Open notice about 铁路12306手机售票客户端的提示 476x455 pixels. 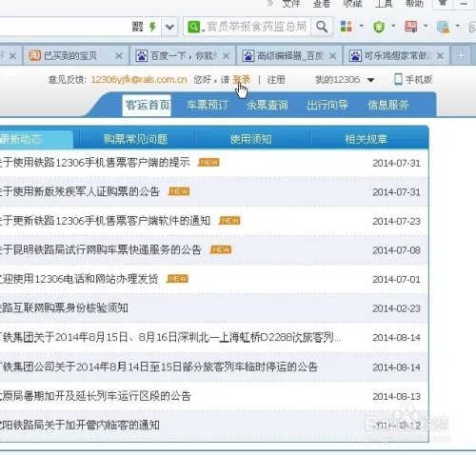95,163
